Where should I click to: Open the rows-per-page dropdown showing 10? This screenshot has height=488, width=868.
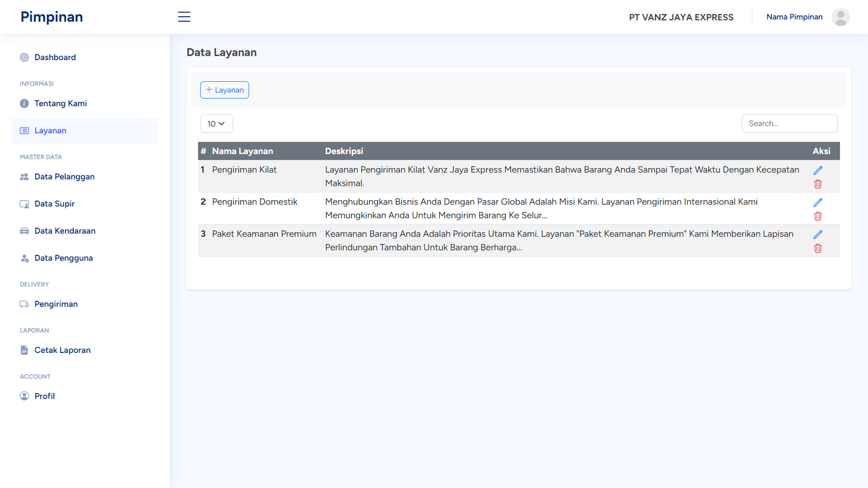coord(216,124)
